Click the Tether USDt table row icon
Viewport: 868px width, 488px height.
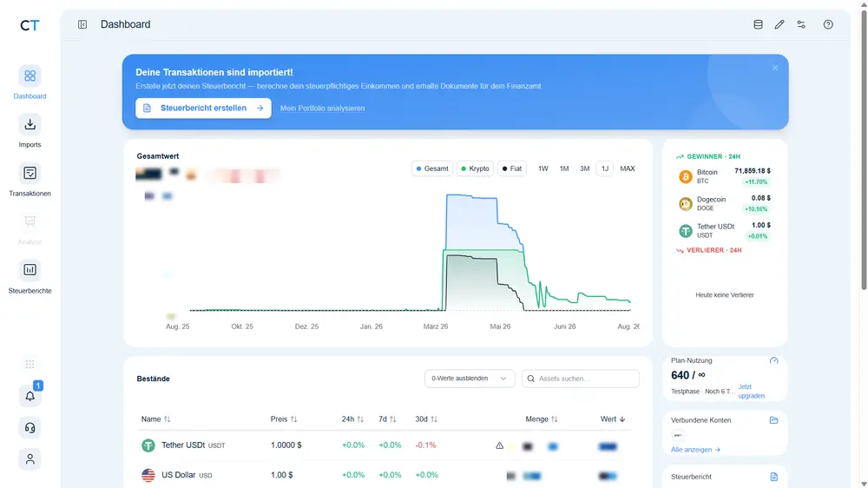click(148, 445)
